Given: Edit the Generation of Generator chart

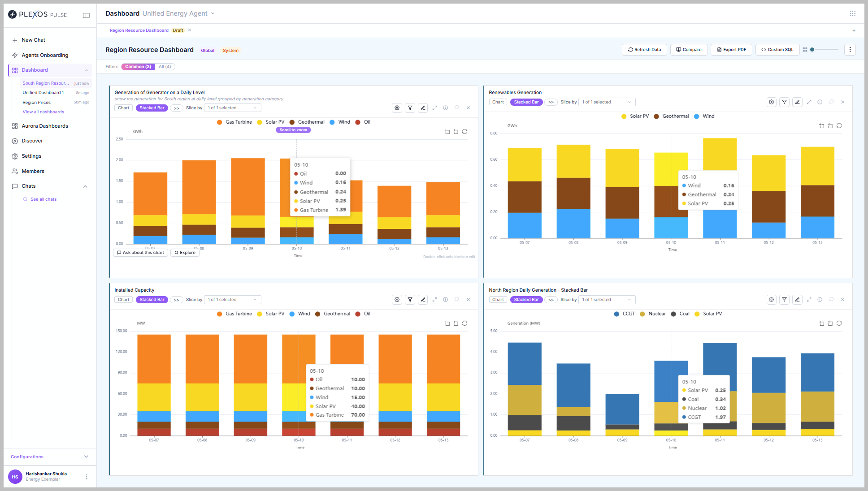Looking at the screenshot, I should [423, 108].
